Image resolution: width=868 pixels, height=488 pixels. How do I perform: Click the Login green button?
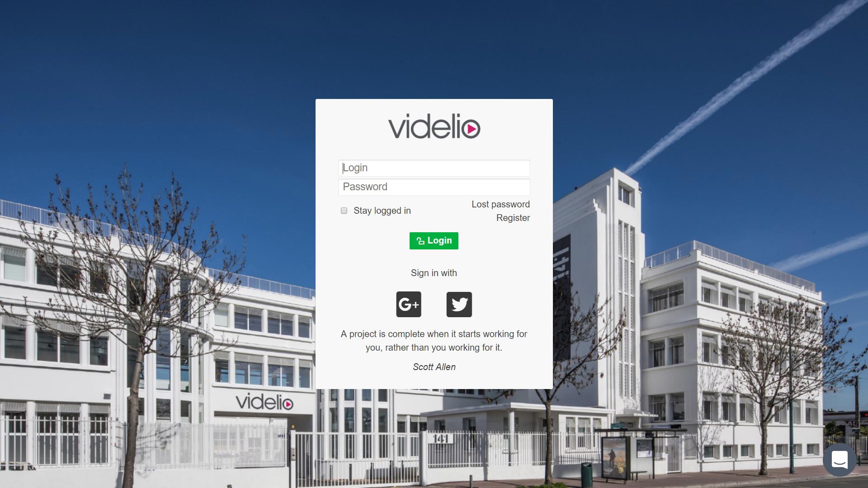click(434, 241)
